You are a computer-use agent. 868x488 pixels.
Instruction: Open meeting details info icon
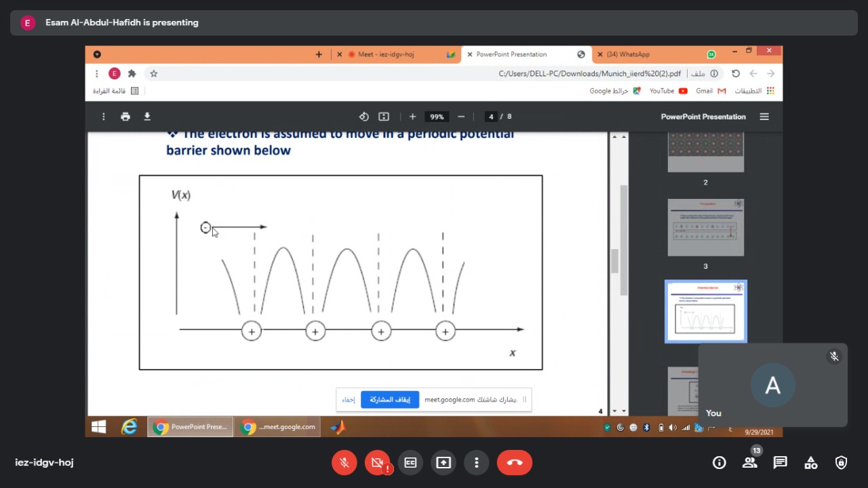[719, 463]
